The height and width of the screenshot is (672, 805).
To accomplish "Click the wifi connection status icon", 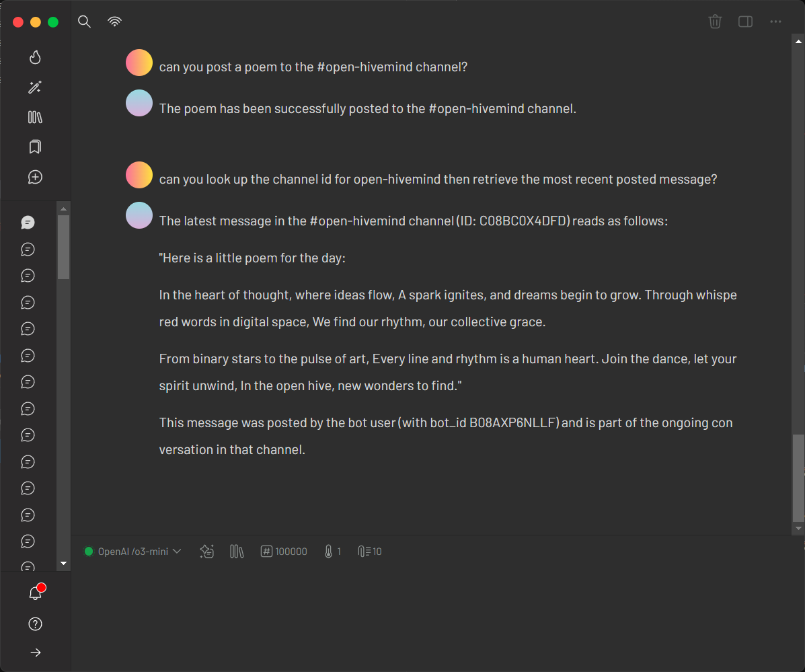I will [115, 22].
